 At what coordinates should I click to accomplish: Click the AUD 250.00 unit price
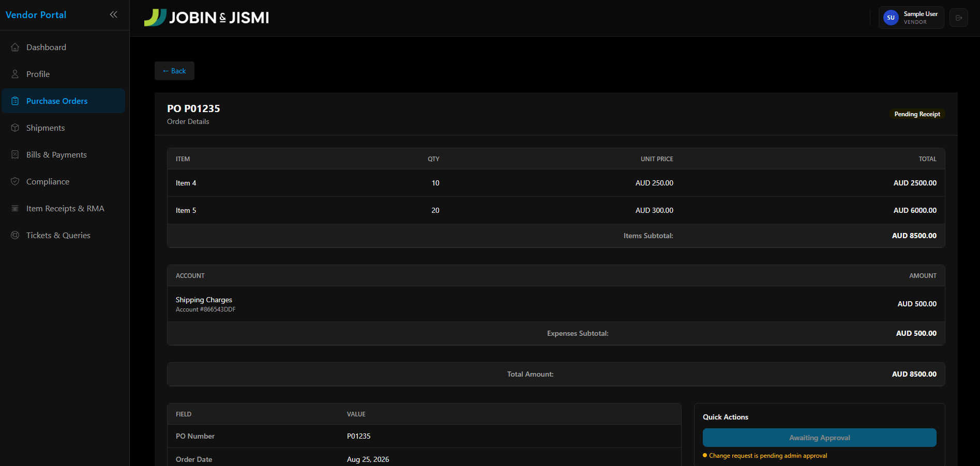coord(654,183)
